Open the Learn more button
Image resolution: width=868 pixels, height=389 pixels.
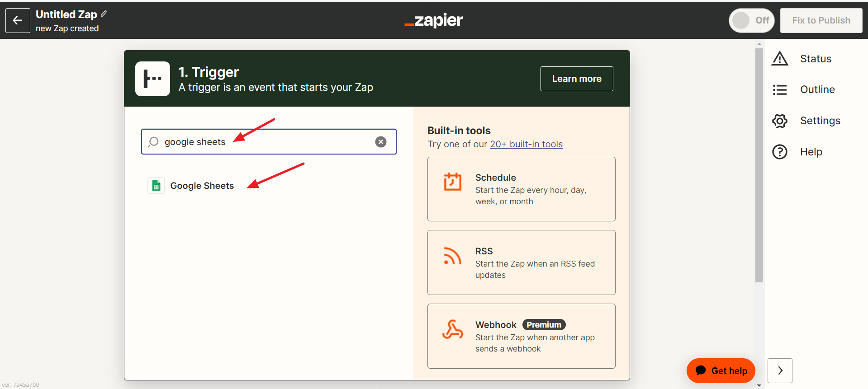[577, 79]
